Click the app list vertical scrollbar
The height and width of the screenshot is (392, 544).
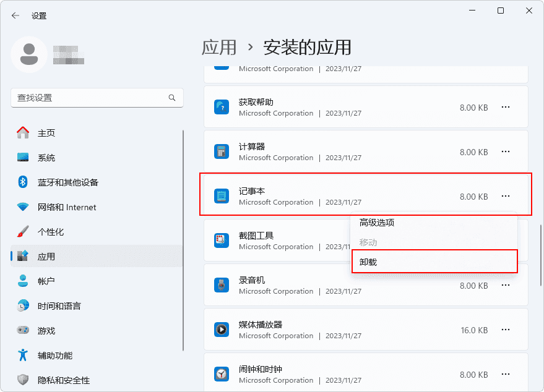coord(540,254)
